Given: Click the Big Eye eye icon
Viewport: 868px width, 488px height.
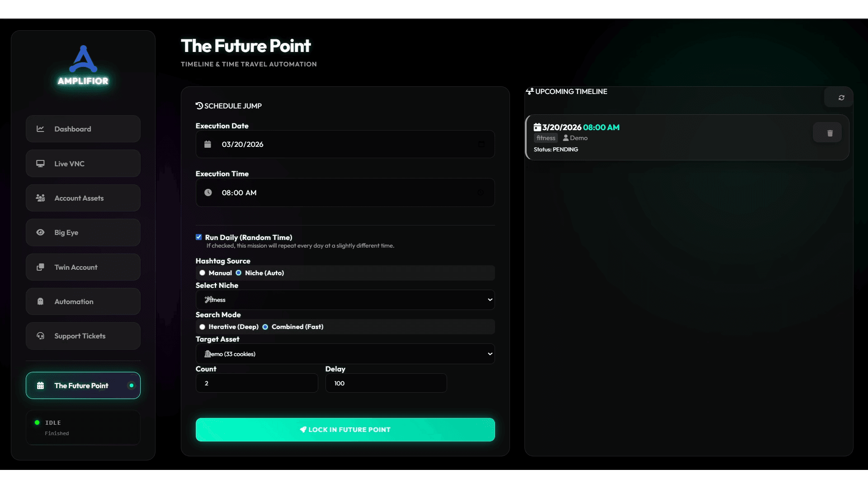Looking at the screenshot, I should click(x=40, y=232).
